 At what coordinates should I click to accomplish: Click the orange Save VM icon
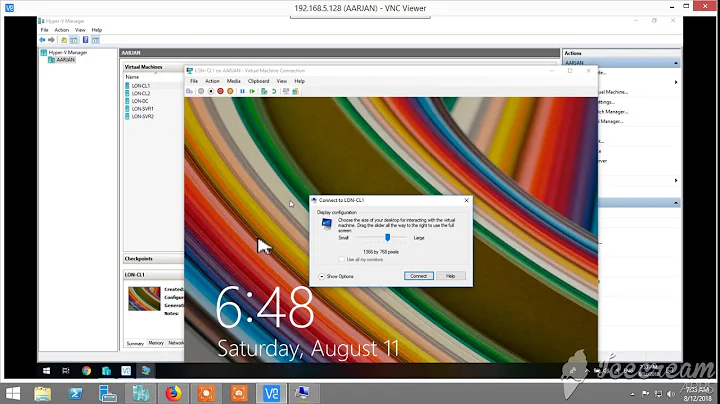click(x=230, y=91)
